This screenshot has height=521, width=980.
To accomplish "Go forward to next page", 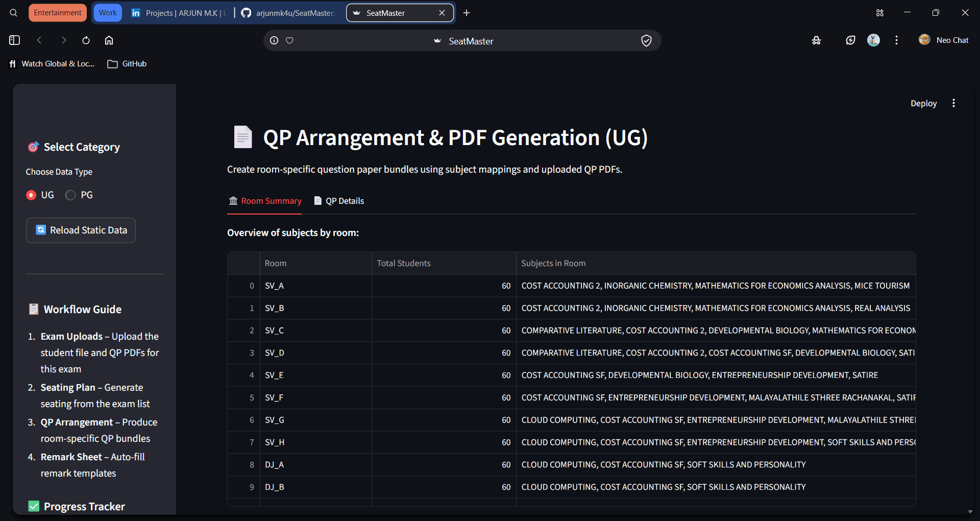I will 63,40.
